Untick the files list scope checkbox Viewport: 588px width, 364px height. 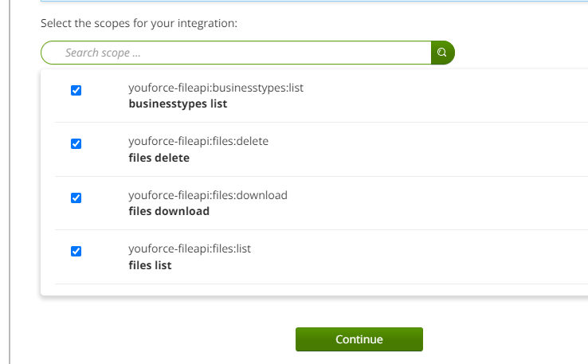click(76, 251)
